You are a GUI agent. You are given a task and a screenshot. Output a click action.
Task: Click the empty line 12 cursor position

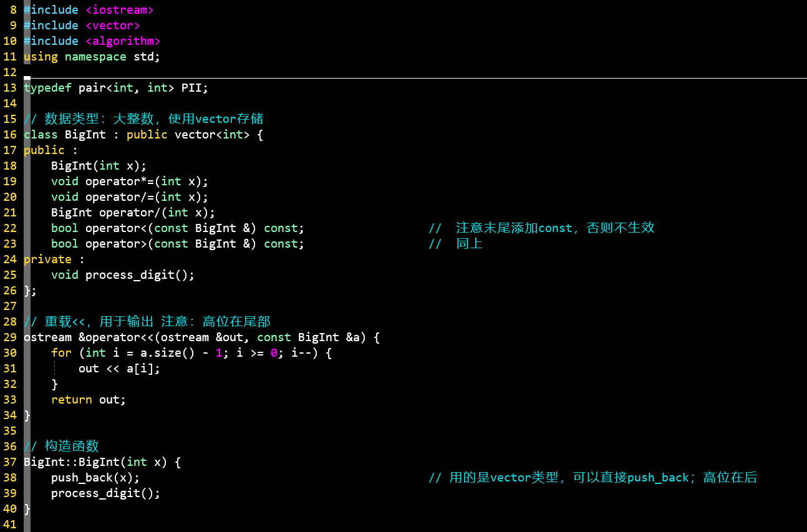(x=27, y=72)
